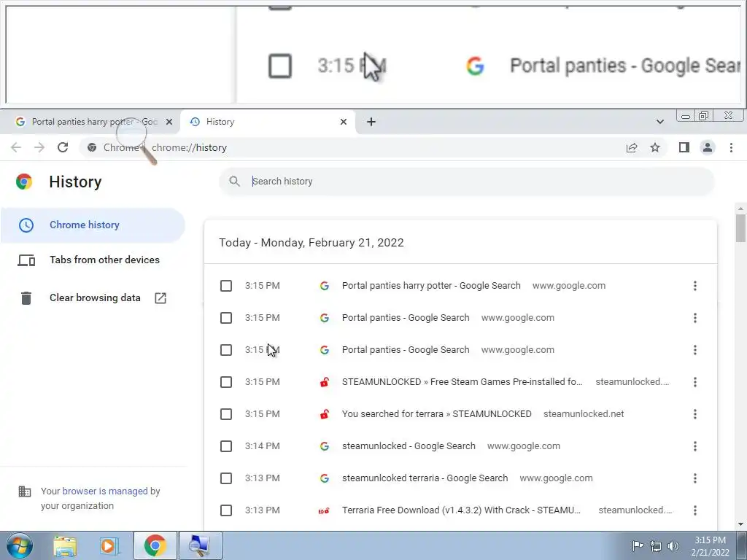Image resolution: width=747 pixels, height=560 pixels.
Task: Click the network tray icon
Action: [x=656, y=545]
